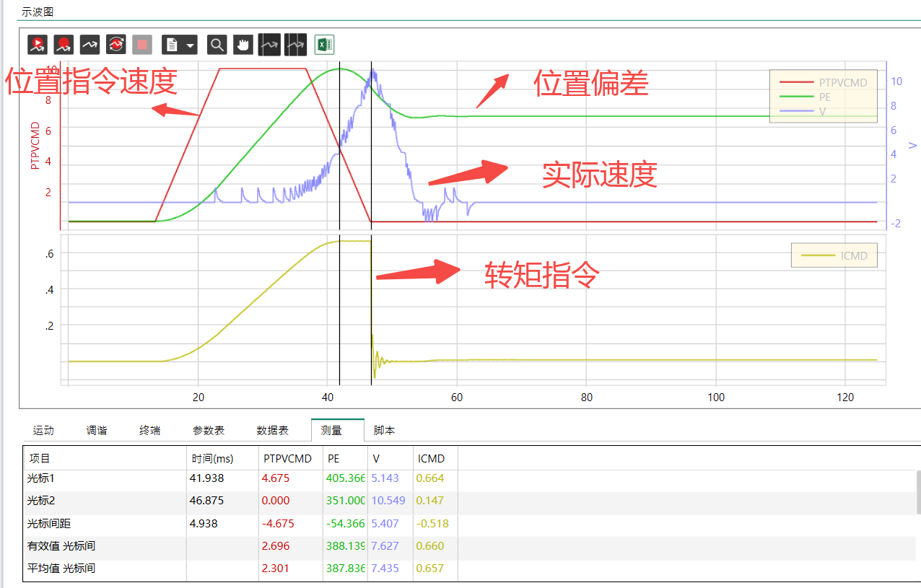Export chart data to Excel

pos(324,45)
